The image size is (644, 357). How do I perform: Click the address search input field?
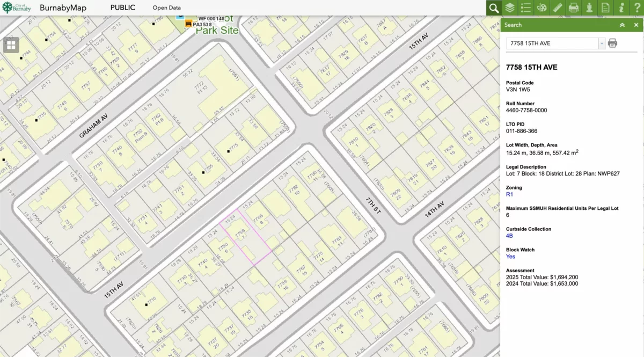552,43
